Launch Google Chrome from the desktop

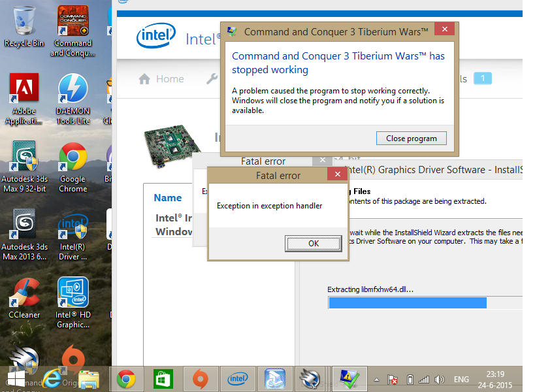(x=73, y=167)
